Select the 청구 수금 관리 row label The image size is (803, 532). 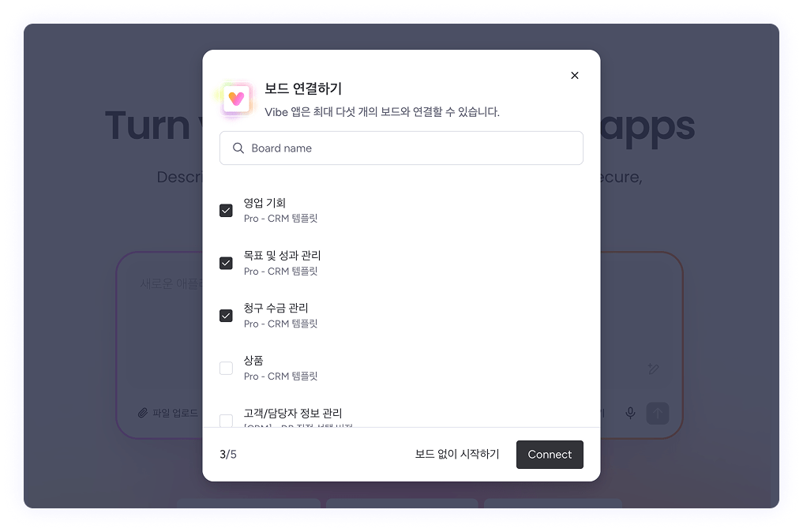pos(276,308)
